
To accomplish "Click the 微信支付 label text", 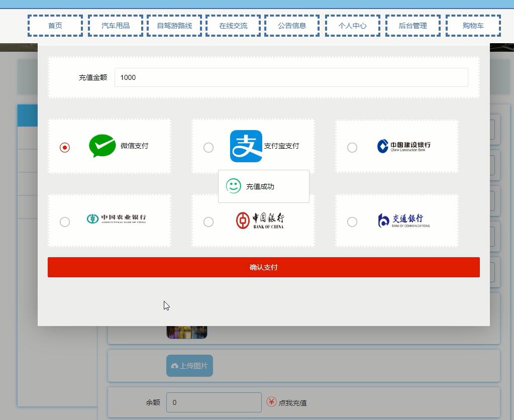I will (134, 146).
